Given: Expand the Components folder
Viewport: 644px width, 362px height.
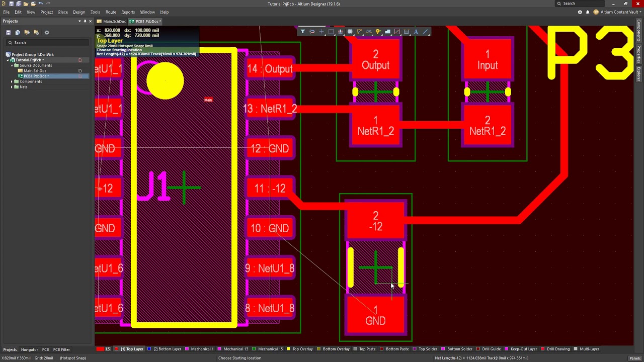Looking at the screenshot, I should click(x=12, y=81).
